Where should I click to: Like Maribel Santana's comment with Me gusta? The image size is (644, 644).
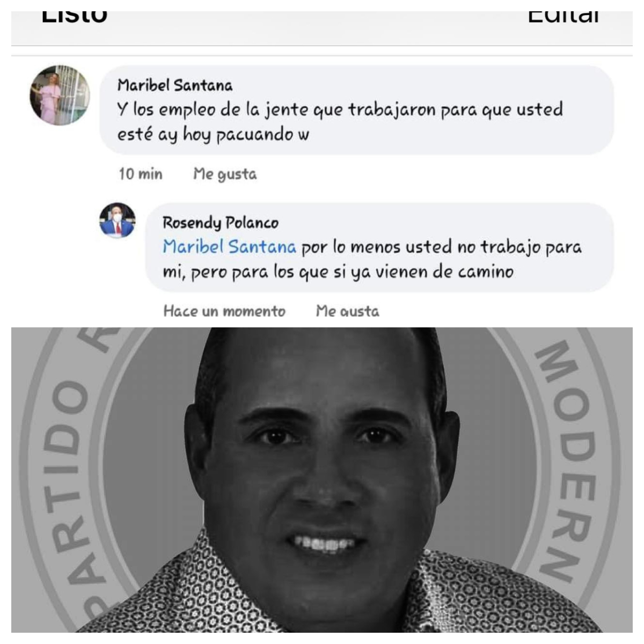pos(225,174)
